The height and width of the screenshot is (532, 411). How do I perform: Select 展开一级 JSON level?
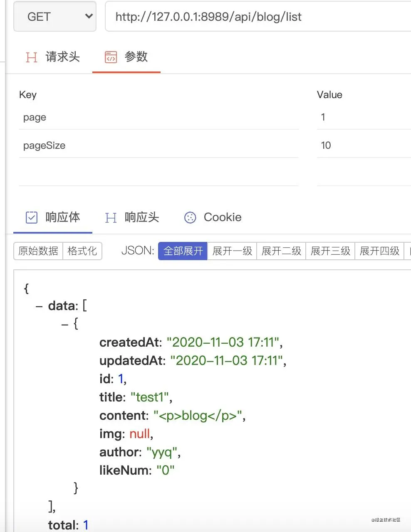click(232, 251)
